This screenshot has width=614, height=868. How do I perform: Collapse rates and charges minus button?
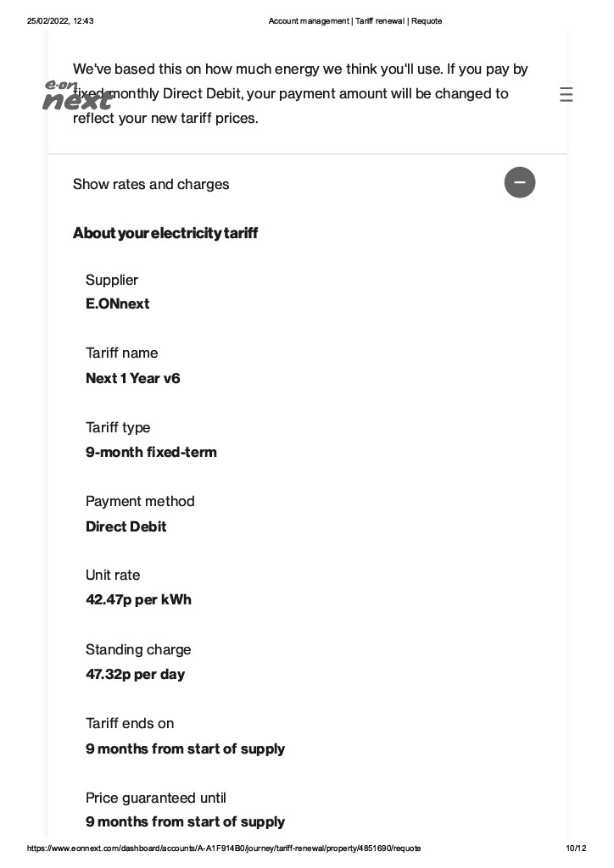click(519, 182)
